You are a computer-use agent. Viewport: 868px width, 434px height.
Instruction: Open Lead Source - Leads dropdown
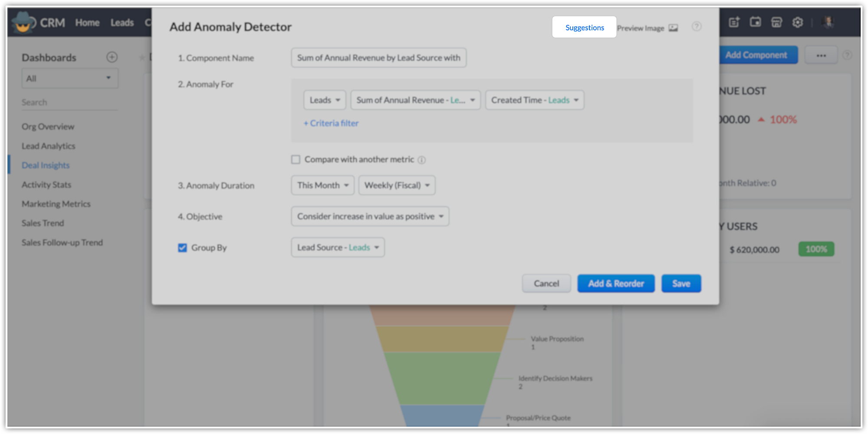tap(338, 248)
